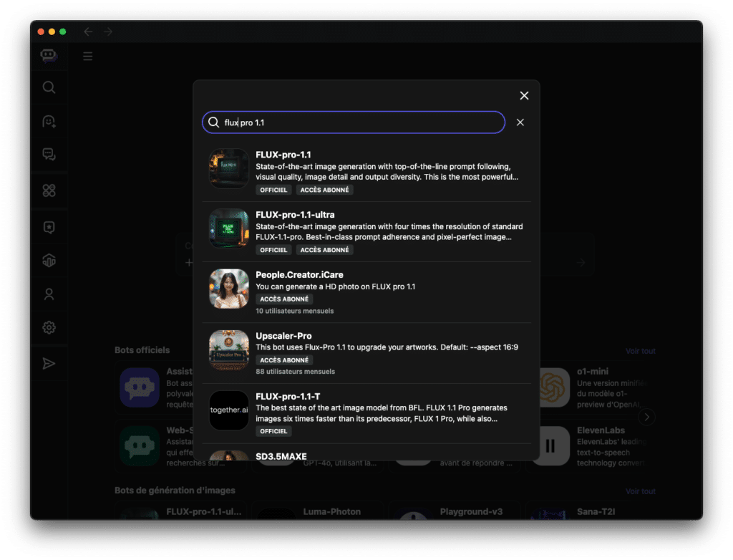
Task: Click 'Voir tout' for Bots officiels
Action: (641, 351)
